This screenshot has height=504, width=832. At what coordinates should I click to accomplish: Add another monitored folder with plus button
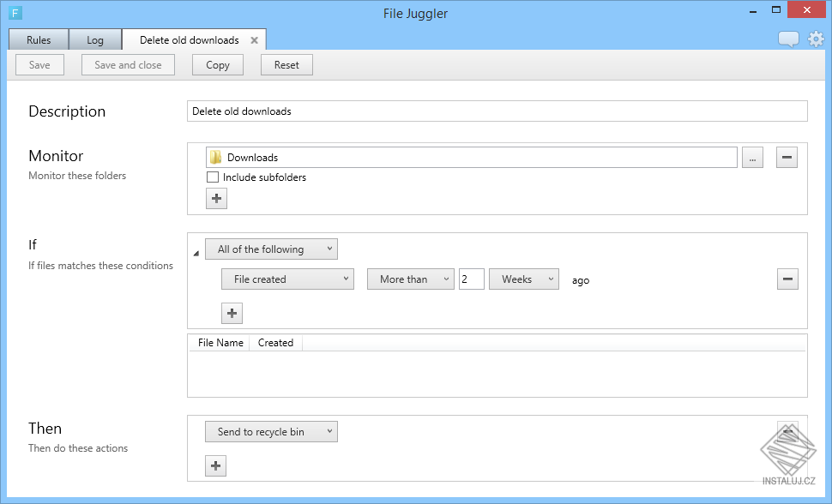[x=216, y=198]
